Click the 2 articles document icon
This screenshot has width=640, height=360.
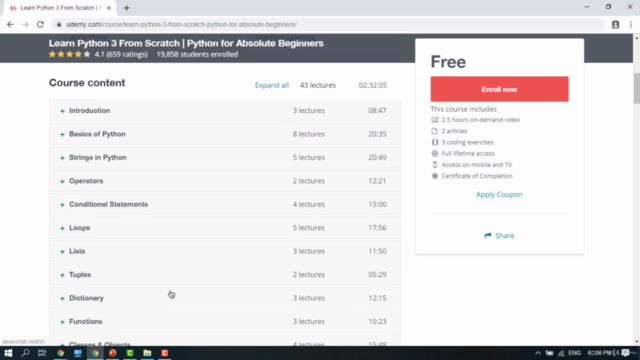(x=435, y=131)
